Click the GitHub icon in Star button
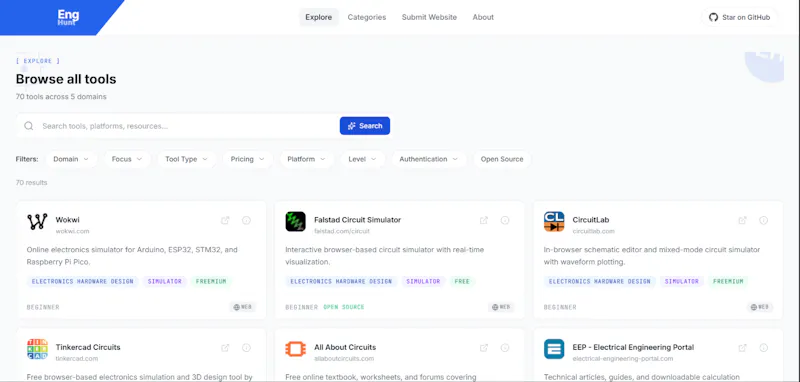Screen dimensions: 800x382 tap(713, 17)
